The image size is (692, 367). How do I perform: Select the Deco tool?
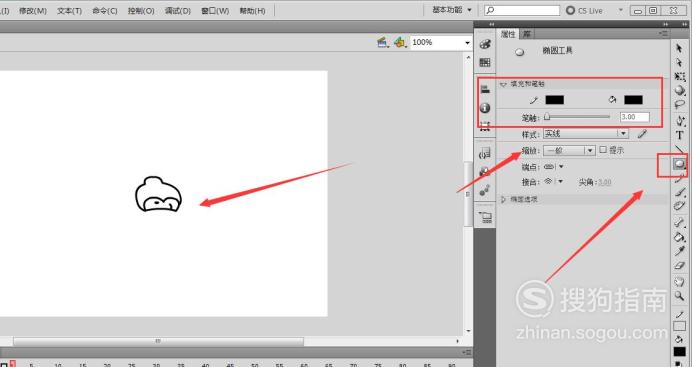click(x=680, y=206)
